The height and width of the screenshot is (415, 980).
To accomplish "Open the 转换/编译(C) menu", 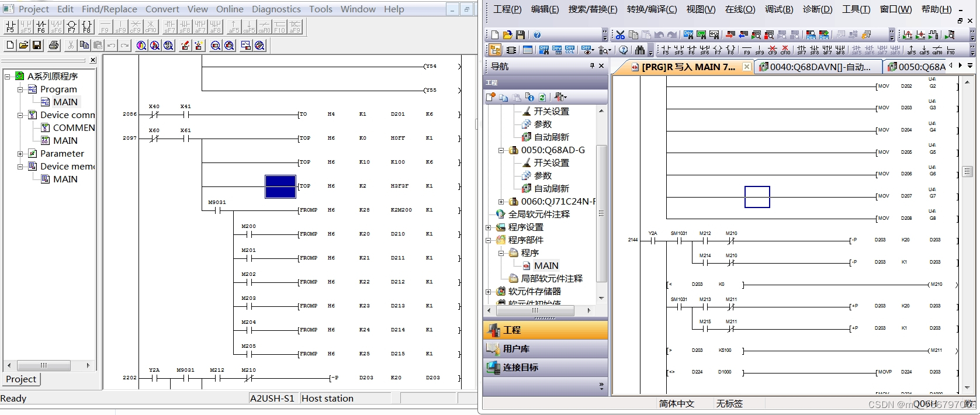I will (652, 9).
